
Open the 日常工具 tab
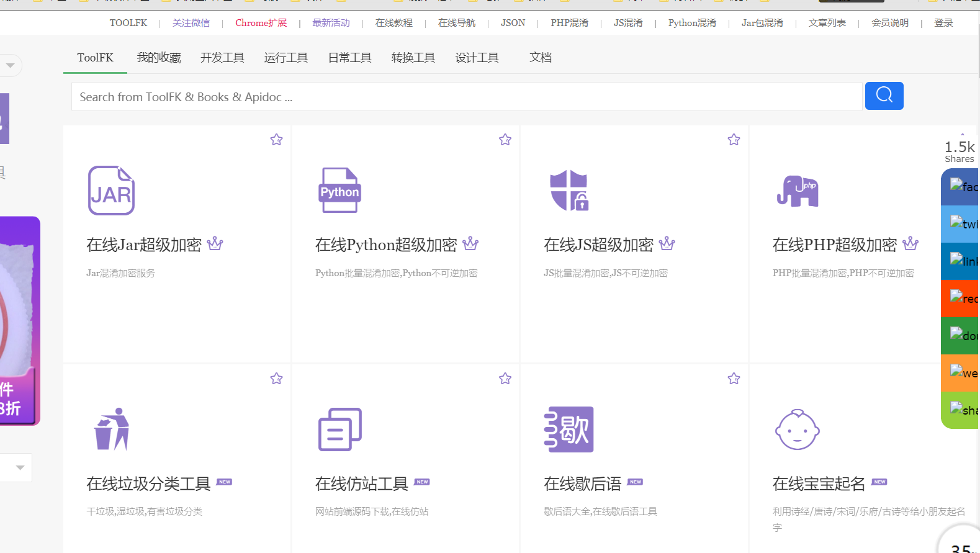[349, 58]
